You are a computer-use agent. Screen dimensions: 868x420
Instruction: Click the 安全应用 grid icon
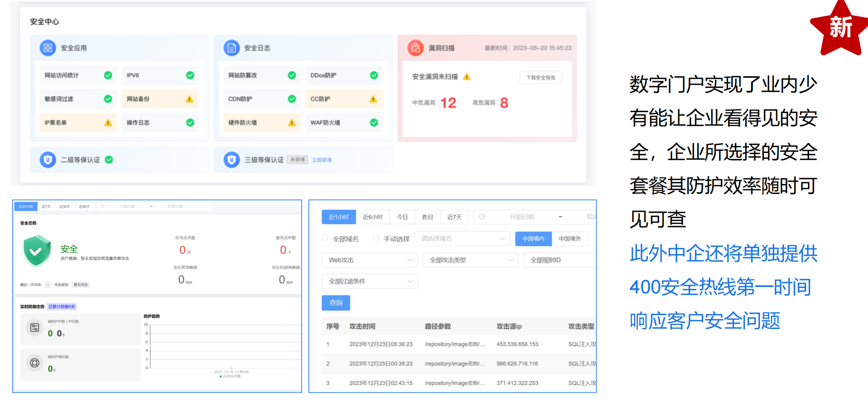(x=47, y=48)
